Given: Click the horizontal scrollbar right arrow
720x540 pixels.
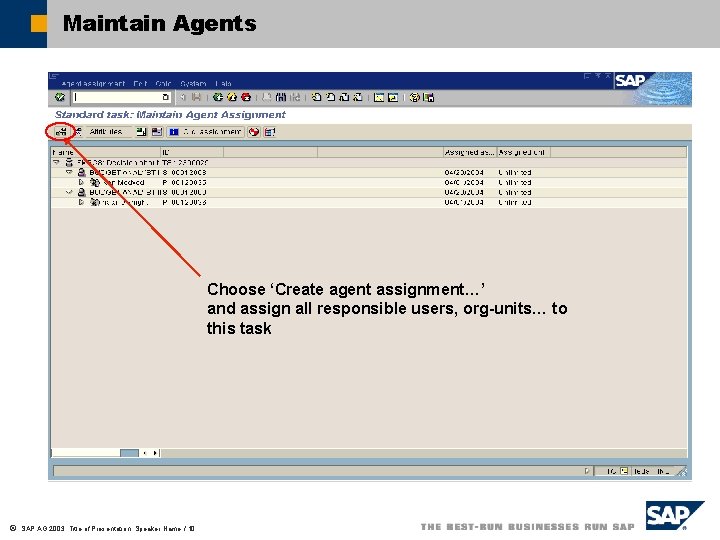Looking at the screenshot, I should pyautogui.click(x=155, y=453).
